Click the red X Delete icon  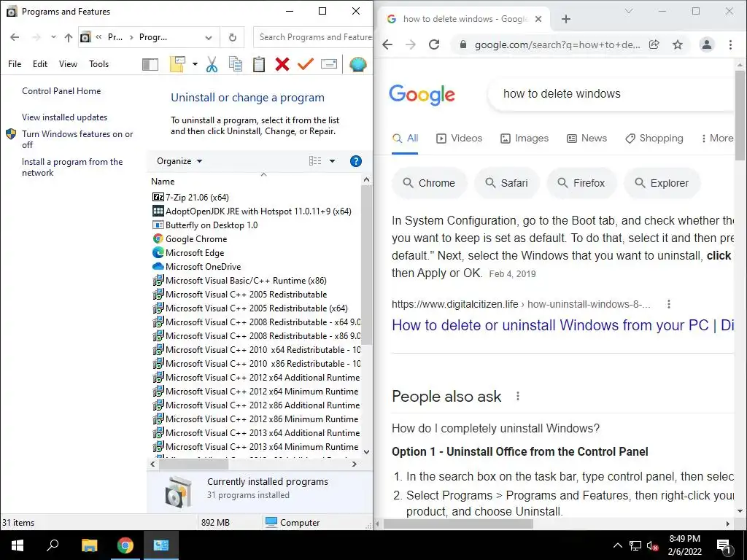click(282, 64)
